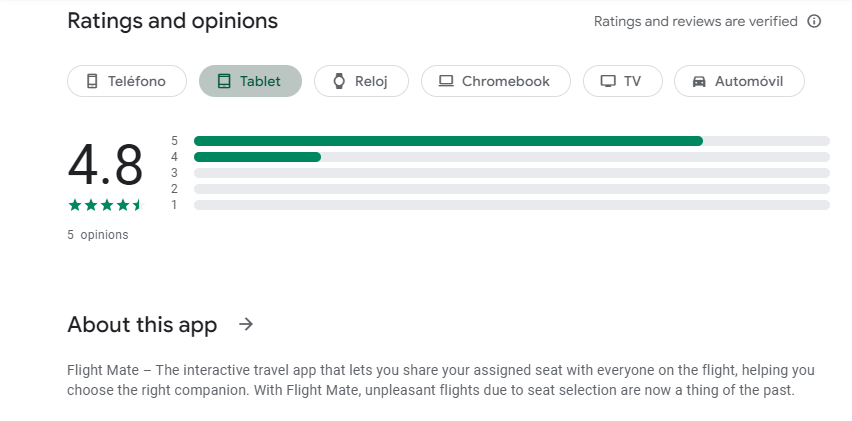Click the Flight Mate description text
Screen dimensions: 852x421
[x=440, y=380]
